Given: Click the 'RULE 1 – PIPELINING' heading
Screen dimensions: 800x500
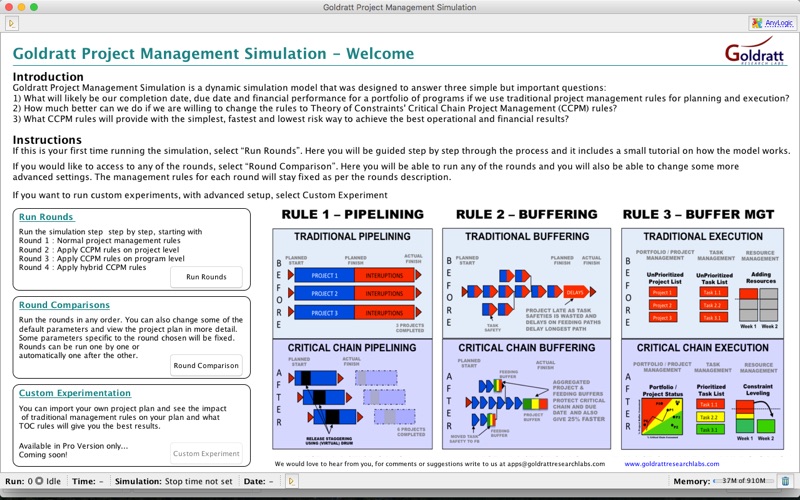Looking at the screenshot, I should click(x=353, y=214).
